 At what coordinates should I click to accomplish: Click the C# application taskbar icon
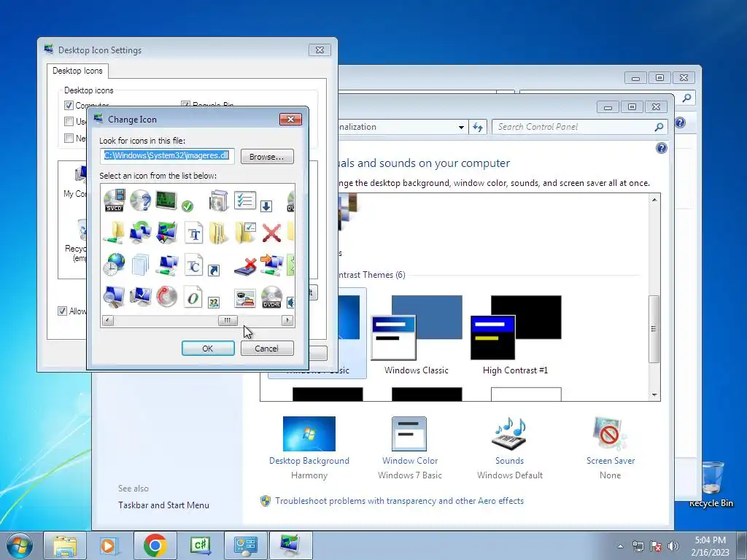coord(200,545)
